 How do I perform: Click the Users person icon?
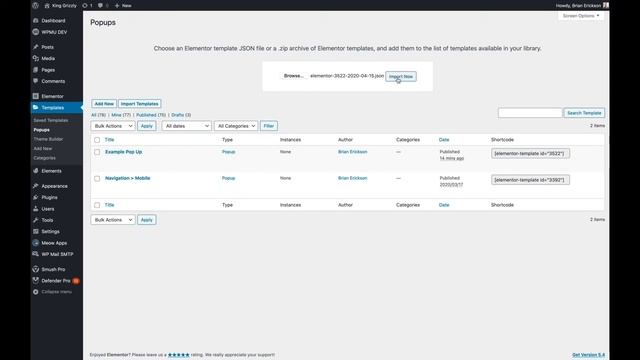click(x=36, y=209)
